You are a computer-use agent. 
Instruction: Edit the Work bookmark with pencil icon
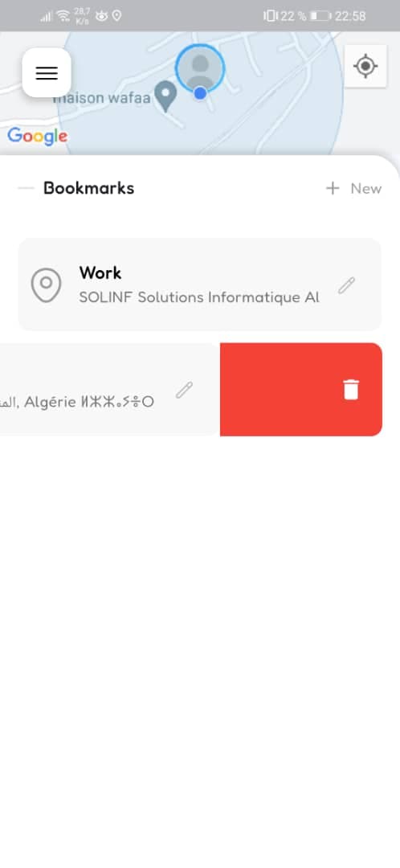(x=346, y=285)
